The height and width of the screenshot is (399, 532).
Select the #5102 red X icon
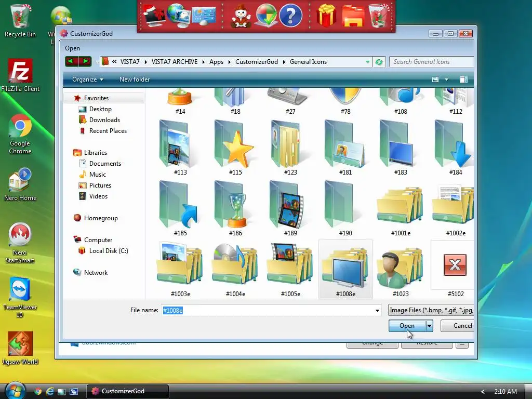point(455,264)
